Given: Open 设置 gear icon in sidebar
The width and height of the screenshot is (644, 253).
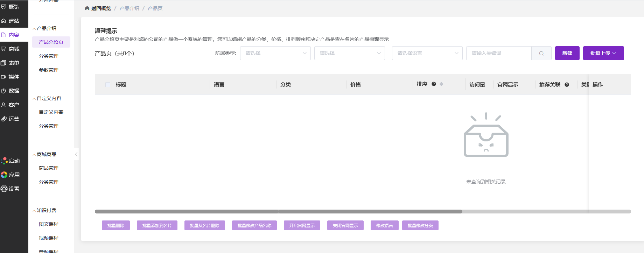Looking at the screenshot, I should pos(4,189).
